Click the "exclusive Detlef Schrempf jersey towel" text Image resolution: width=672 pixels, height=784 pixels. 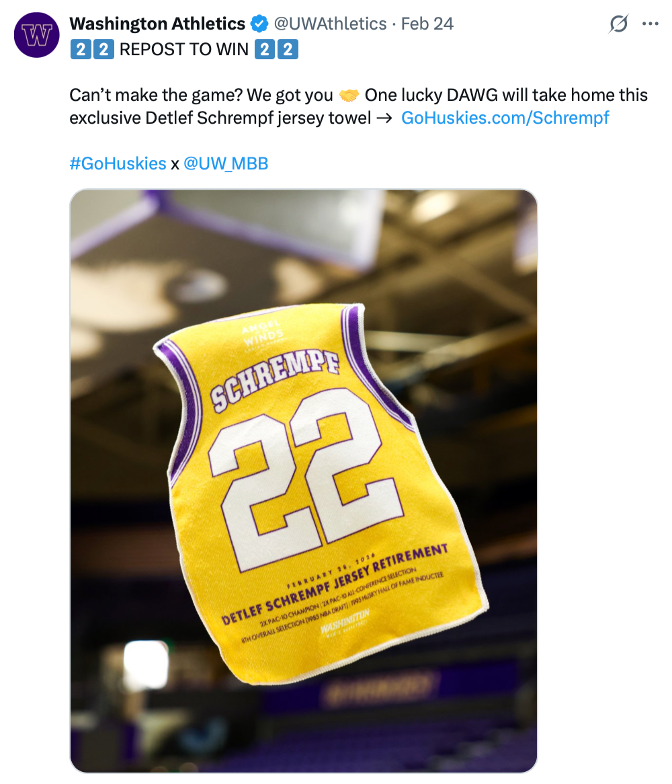pos(220,118)
